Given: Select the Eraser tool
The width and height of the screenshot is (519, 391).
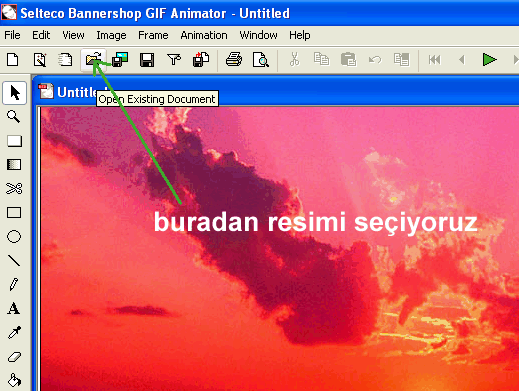Looking at the screenshot, I should [x=14, y=357].
